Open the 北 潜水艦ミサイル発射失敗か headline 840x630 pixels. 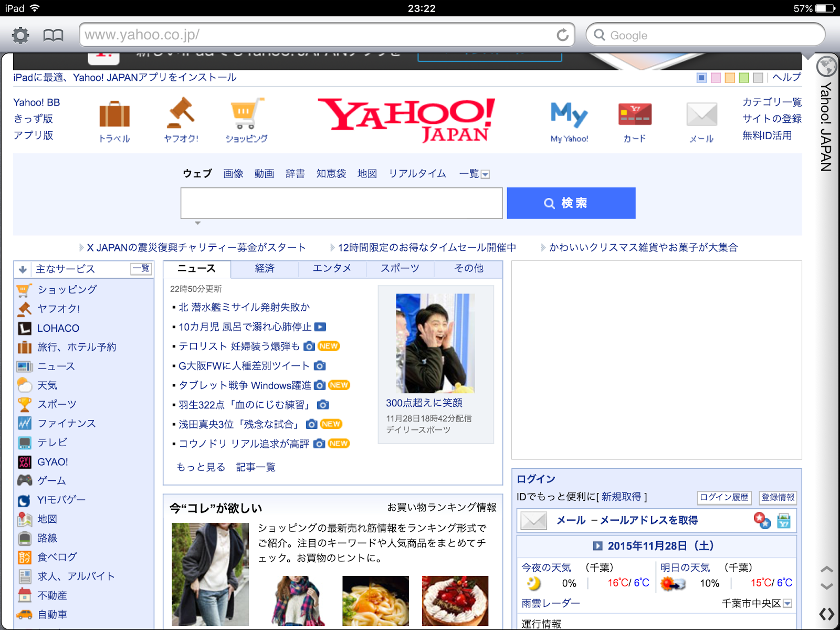point(244,307)
